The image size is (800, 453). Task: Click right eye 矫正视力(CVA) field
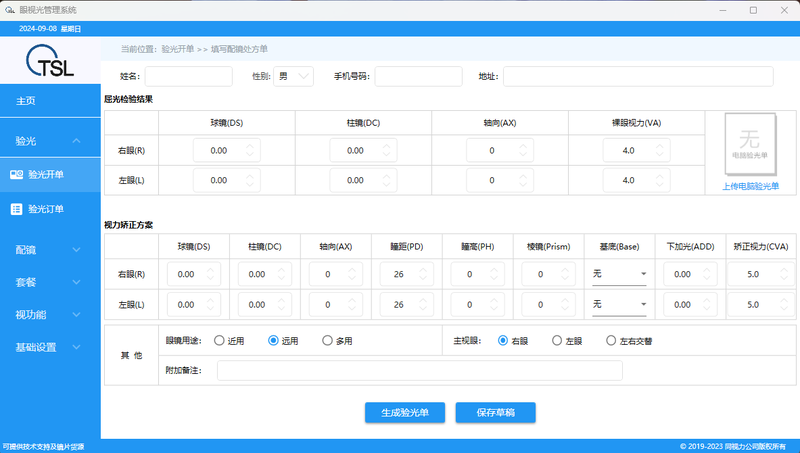point(760,274)
